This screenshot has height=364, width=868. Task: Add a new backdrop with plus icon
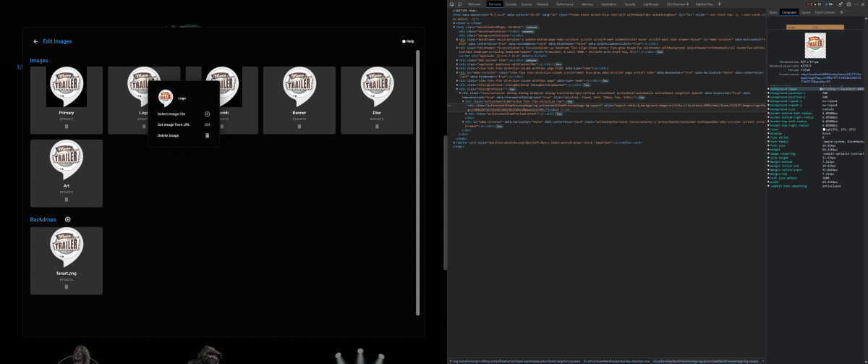click(x=68, y=219)
